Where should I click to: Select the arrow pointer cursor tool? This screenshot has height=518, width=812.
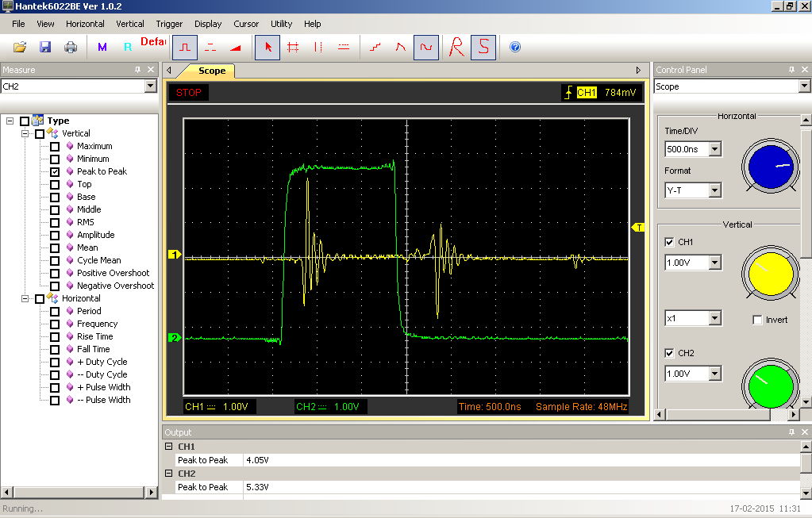click(x=267, y=47)
